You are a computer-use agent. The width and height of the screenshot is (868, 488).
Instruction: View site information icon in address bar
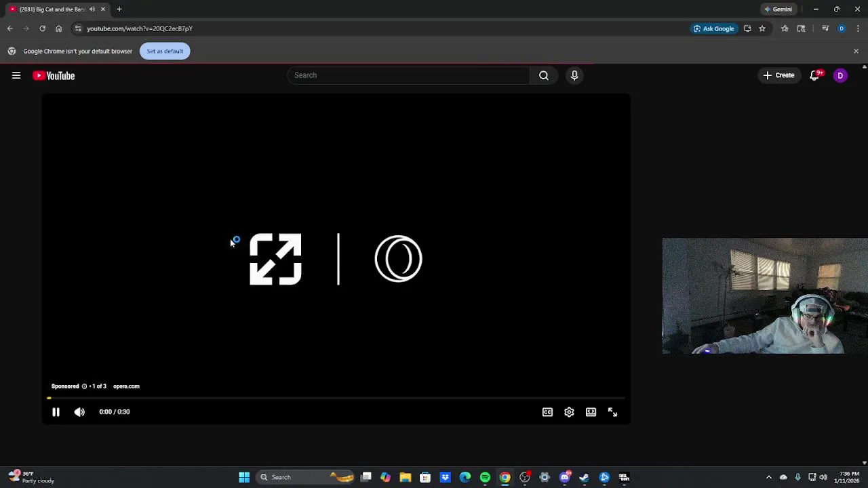click(78, 28)
